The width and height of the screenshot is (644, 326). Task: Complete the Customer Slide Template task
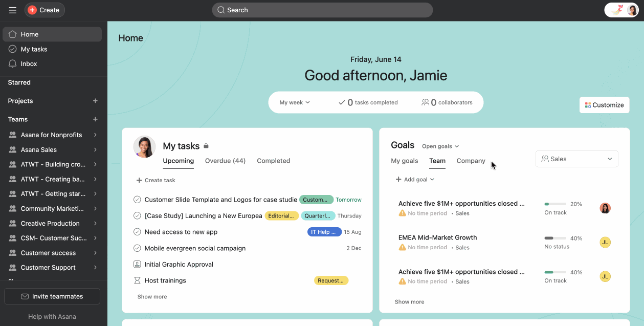pyautogui.click(x=137, y=200)
